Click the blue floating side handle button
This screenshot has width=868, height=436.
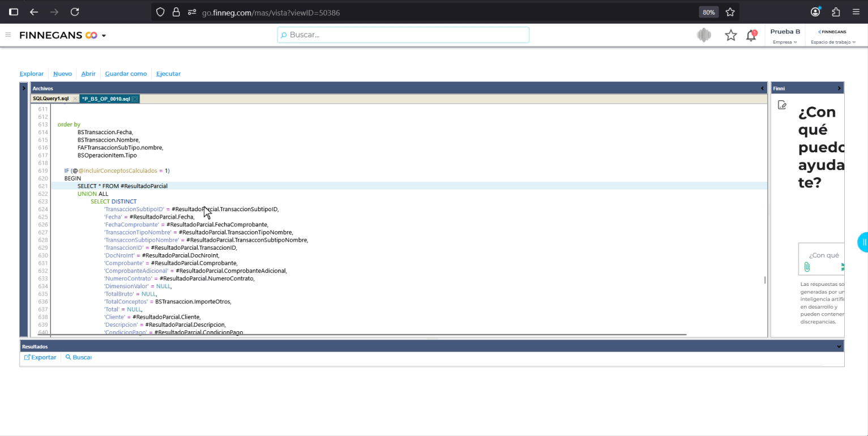click(863, 242)
